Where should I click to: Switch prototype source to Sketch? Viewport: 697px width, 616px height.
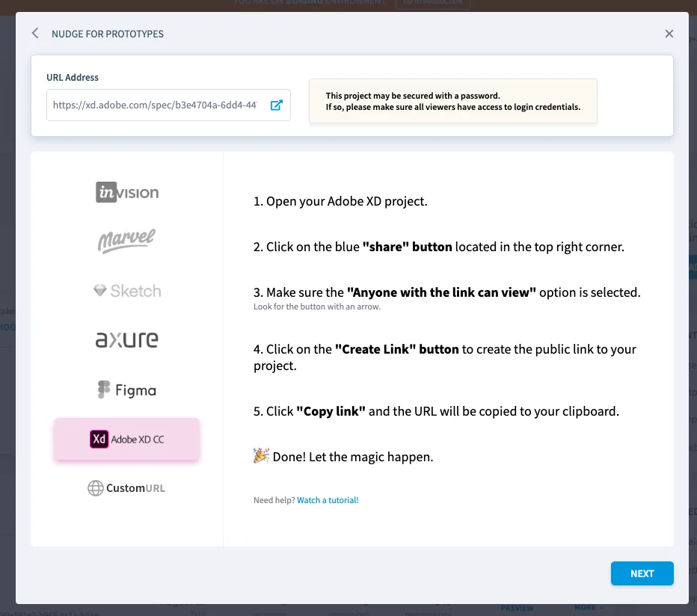tap(126, 290)
